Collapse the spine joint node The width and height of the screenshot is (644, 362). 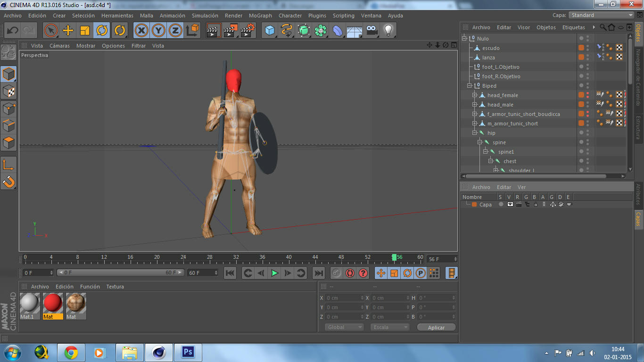[x=480, y=142]
